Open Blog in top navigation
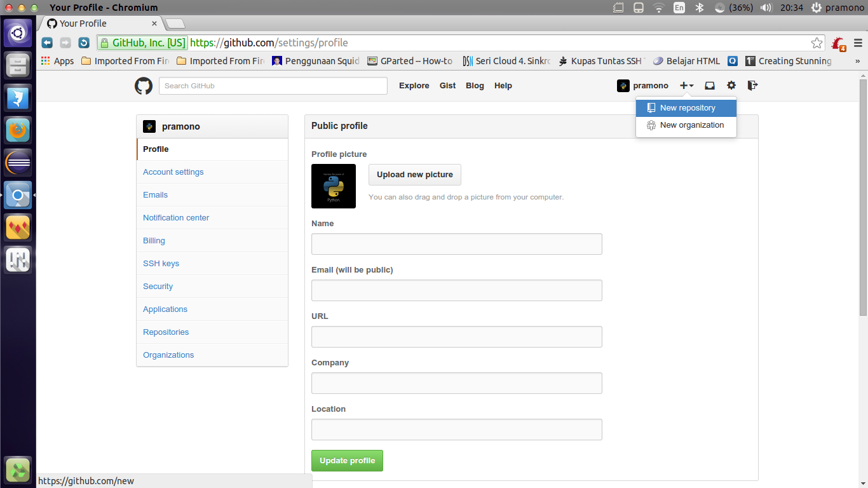 (475, 86)
